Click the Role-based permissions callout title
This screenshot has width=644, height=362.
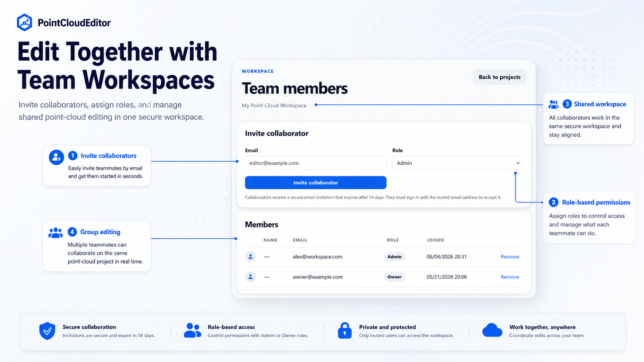point(596,202)
